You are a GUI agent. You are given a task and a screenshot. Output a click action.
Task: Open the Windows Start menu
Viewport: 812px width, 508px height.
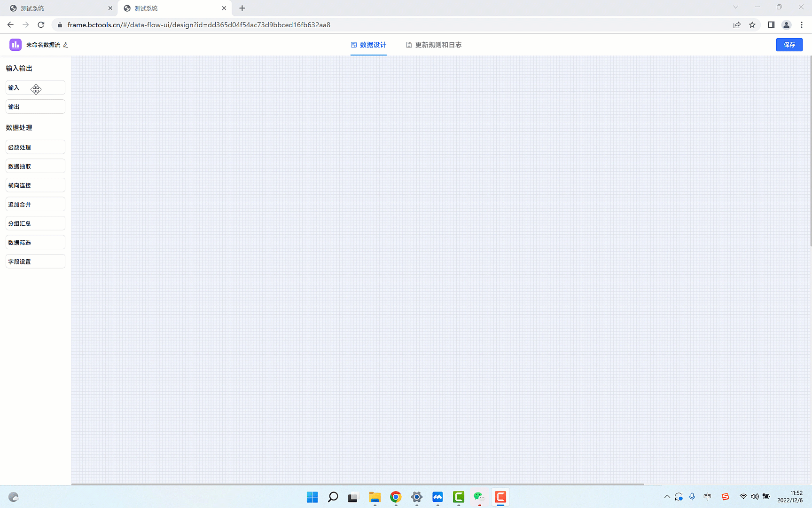(312, 497)
